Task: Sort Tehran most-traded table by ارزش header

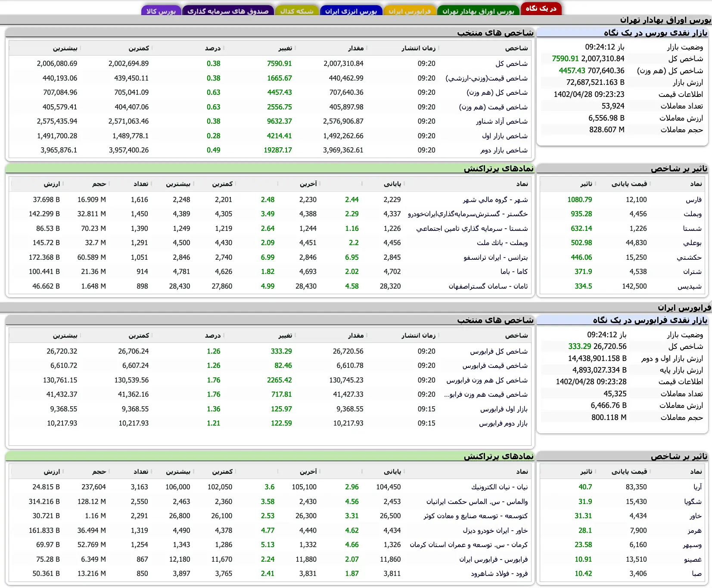Action: (x=52, y=184)
